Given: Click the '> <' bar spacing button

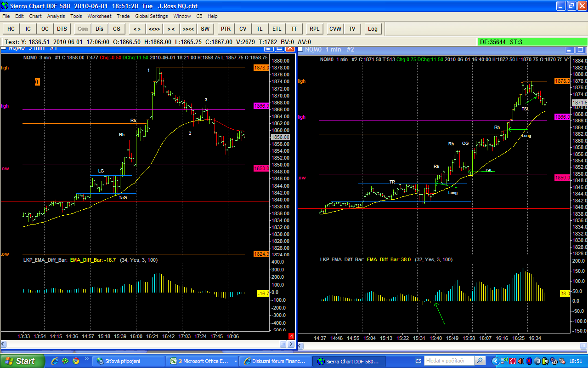Looking at the screenshot, I should [171, 29].
